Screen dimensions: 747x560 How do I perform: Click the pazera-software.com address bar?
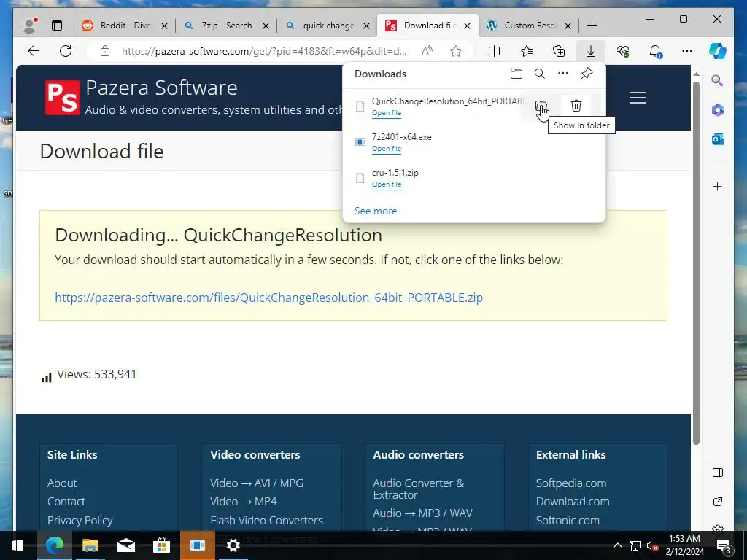(x=264, y=51)
